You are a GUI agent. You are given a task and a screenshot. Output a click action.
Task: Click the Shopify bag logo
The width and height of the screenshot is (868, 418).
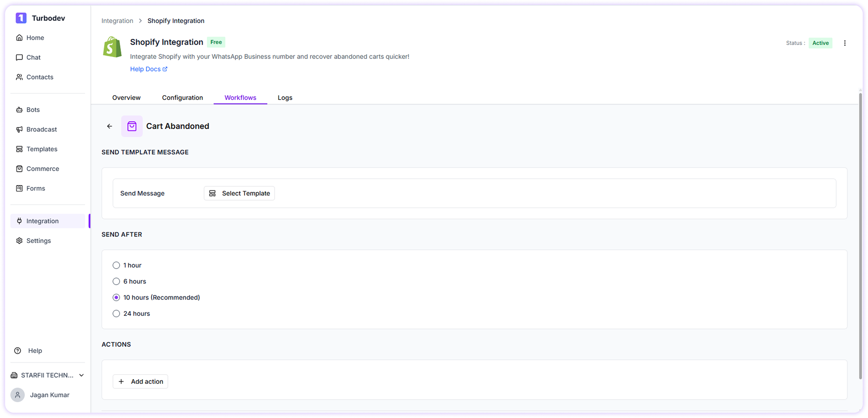point(112,47)
